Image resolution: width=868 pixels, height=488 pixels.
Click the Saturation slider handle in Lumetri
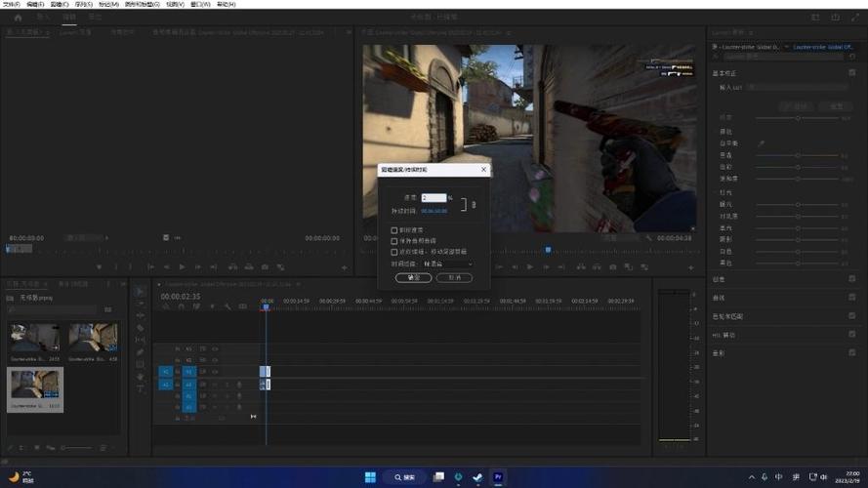(x=798, y=179)
